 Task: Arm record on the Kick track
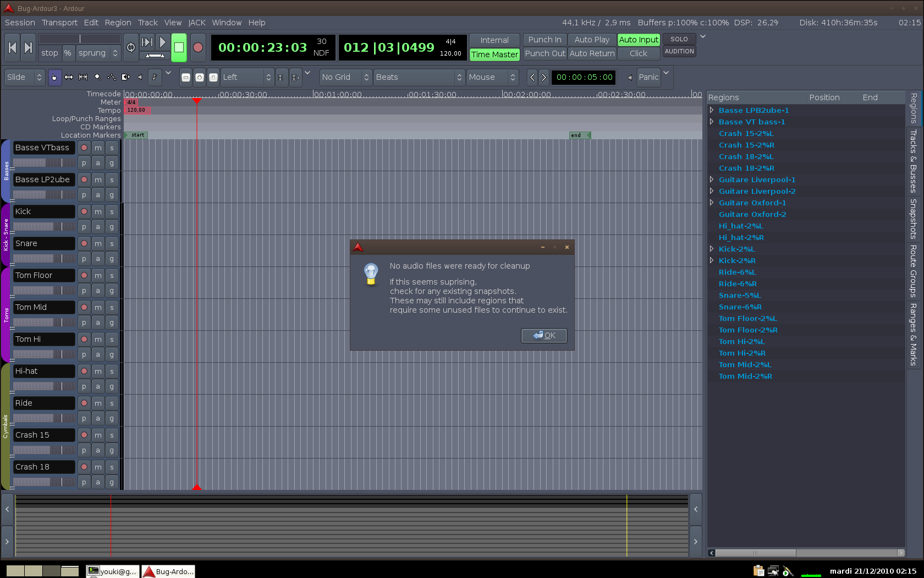[84, 211]
